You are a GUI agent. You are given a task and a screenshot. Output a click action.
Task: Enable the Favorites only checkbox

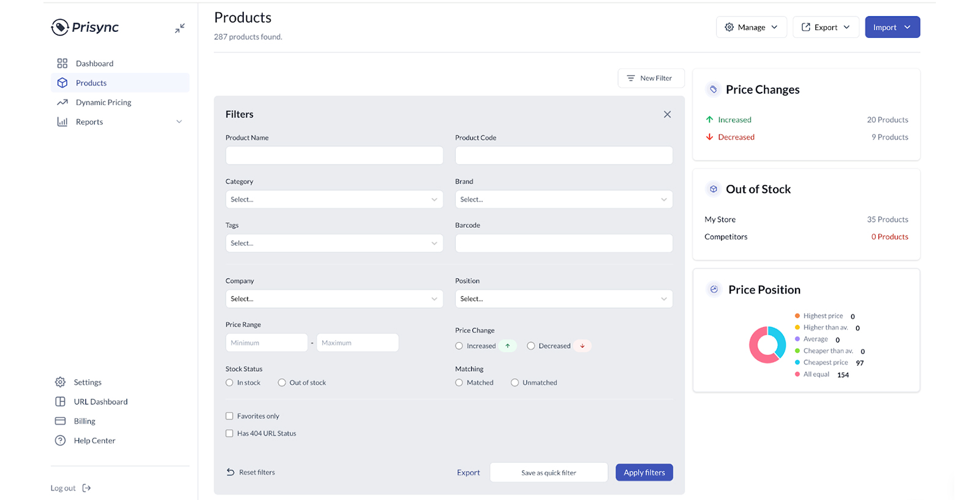click(x=230, y=416)
